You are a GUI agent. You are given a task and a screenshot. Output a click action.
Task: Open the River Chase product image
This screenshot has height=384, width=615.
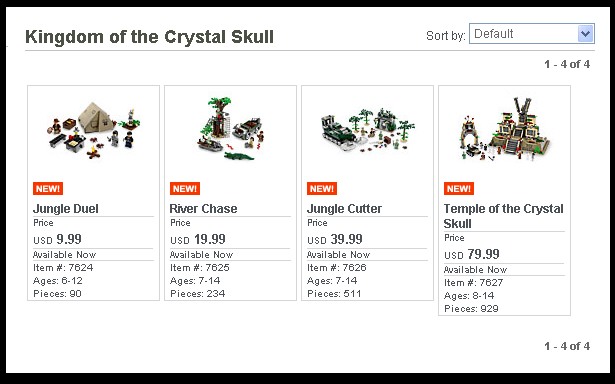tap(231, 129)
